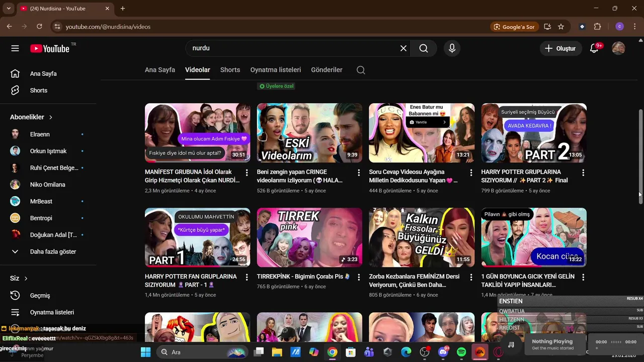Image resolution: width=644 pixels, height=362 pixels.
Task: Click the magnifier search button
Action: point(424,48)
